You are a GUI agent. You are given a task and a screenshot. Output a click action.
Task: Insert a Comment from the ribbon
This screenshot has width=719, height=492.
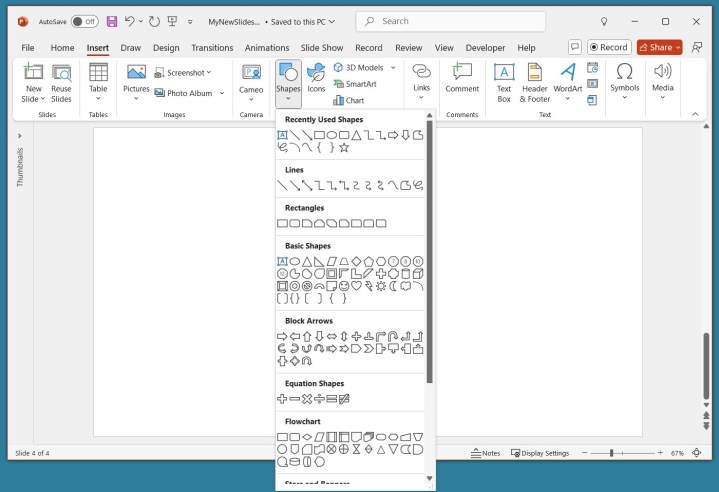click(x=462, y=80)
